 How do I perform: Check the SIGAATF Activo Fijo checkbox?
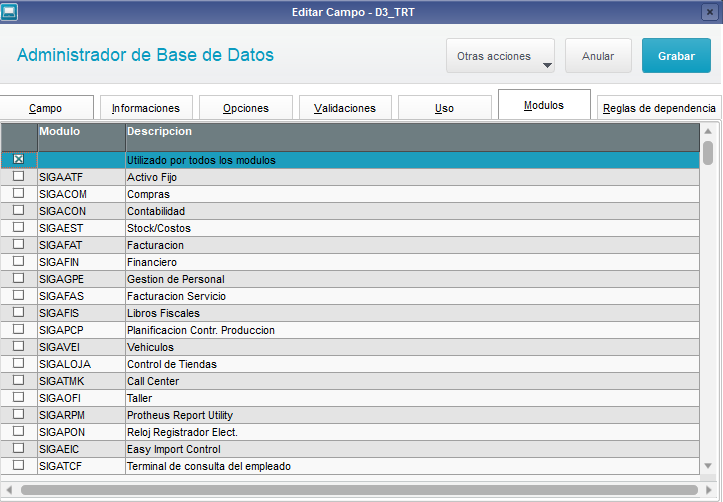18,176
